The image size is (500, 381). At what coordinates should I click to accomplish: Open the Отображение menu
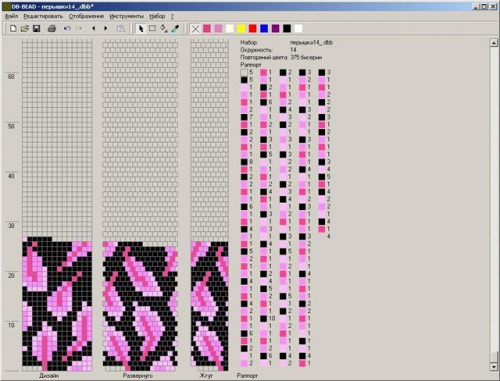click(86, 16)
